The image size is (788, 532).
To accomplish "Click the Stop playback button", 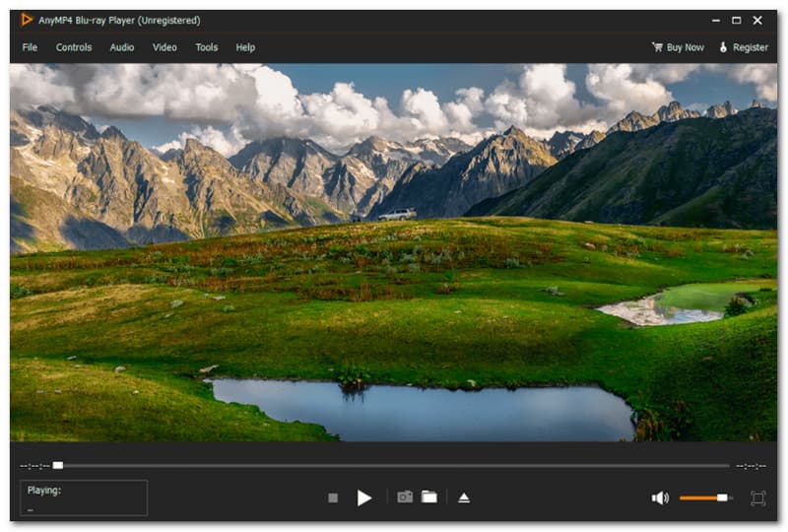I will tap(333, 499).
